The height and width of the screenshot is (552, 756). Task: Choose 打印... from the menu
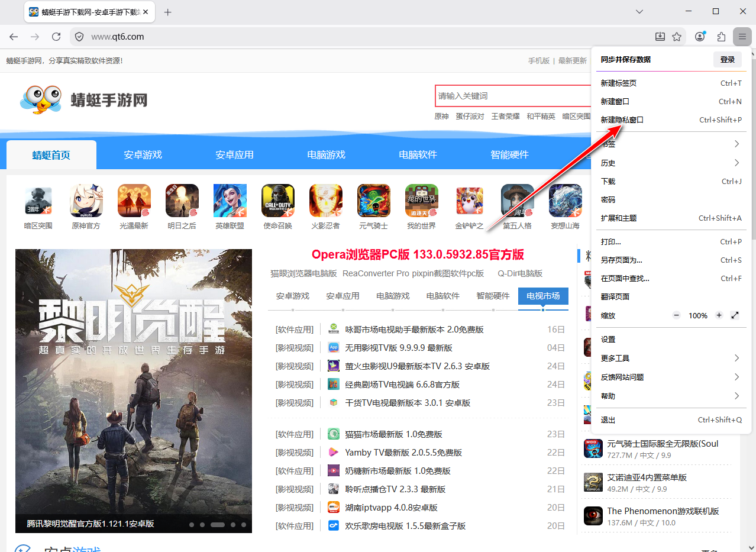pos(671,241)
